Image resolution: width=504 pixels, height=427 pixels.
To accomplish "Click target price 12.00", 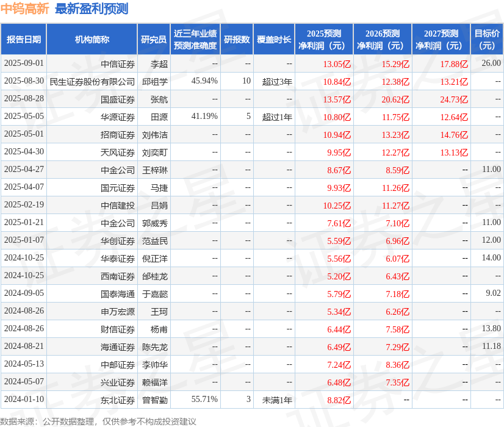I will (x=491, y=240).
